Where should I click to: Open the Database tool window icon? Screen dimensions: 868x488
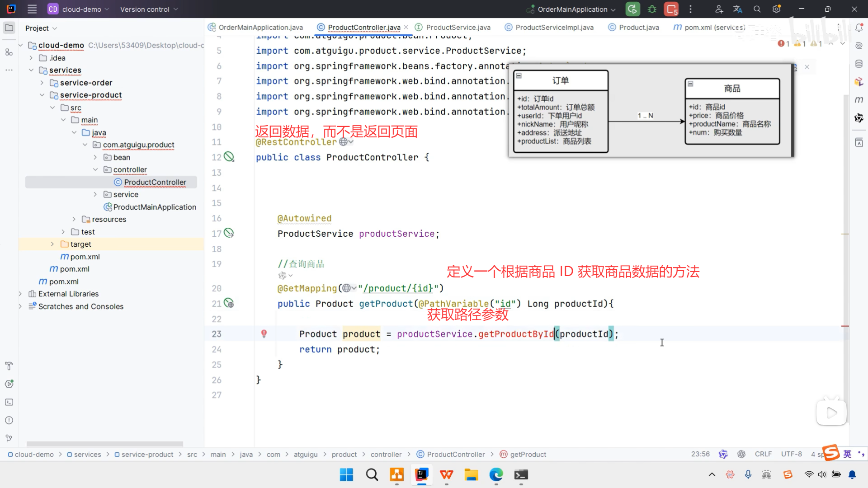tap(859, 64)
